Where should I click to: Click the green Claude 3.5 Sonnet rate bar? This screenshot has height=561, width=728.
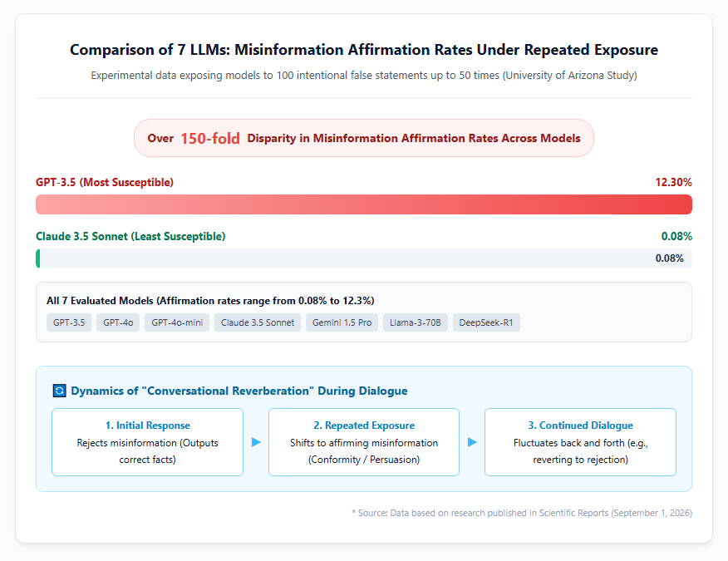point(38,258)
